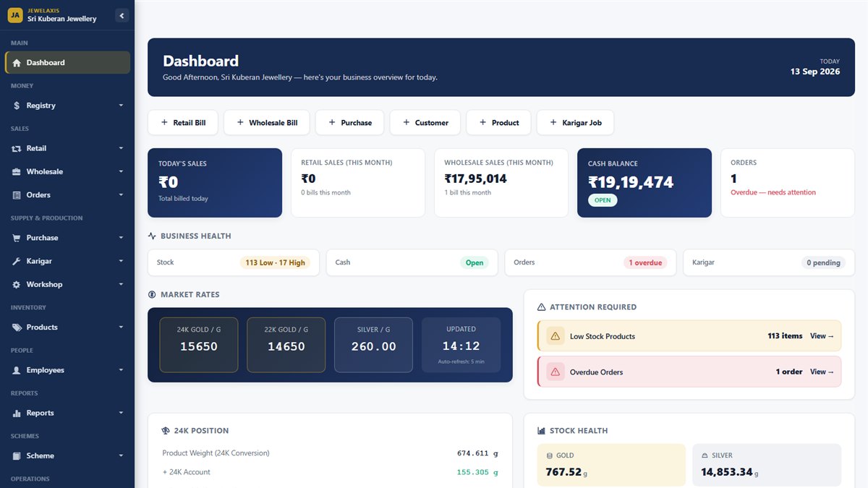This screenshot has width=868, height=488.
Task: Open the Reports sidebar section
Action: [67, 413]
